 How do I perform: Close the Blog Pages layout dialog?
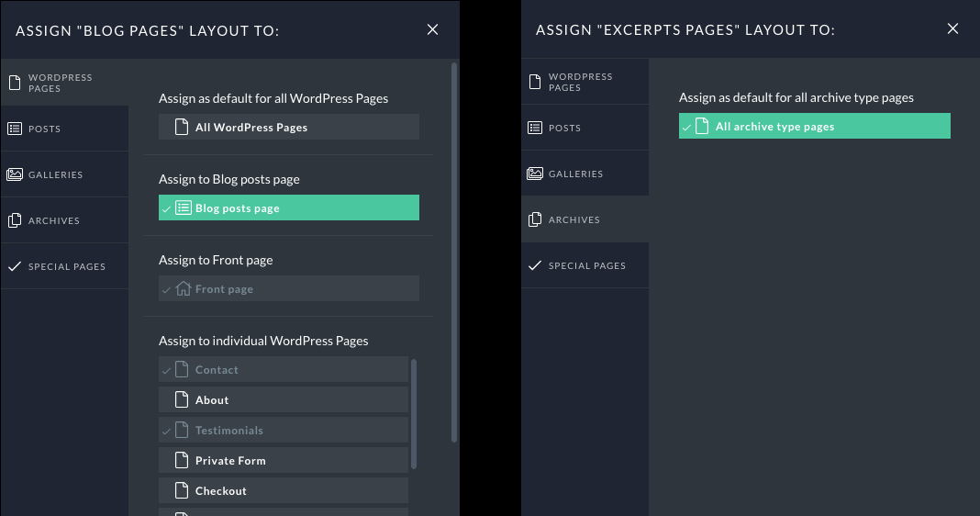click(x=432, y=29)
